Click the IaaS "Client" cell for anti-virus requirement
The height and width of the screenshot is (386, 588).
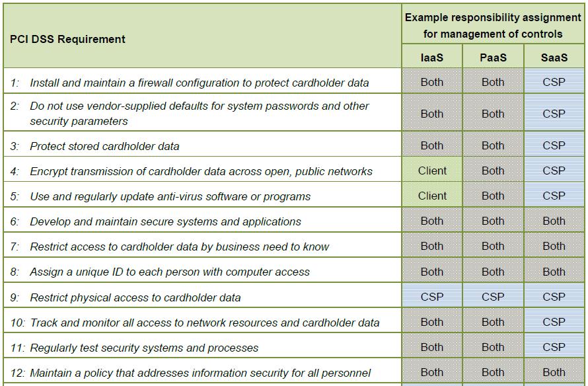tap(432, 196)
